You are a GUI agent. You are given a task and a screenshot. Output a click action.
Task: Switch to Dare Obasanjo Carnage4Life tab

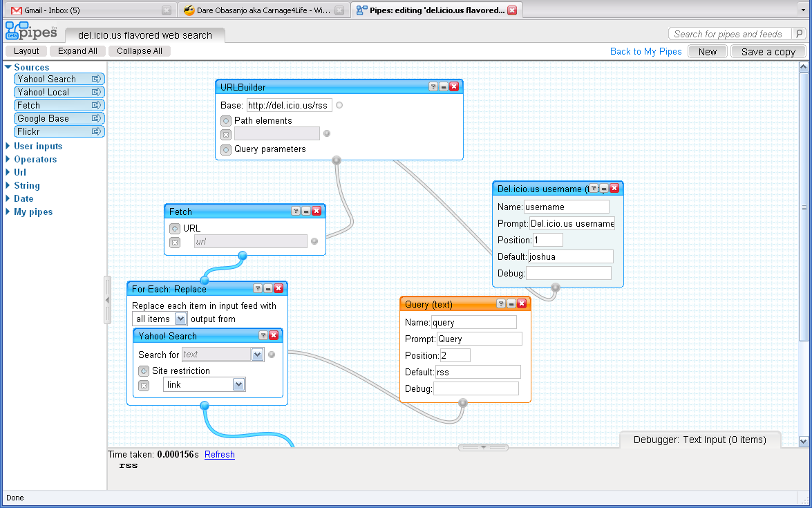[x=263, y=10]
